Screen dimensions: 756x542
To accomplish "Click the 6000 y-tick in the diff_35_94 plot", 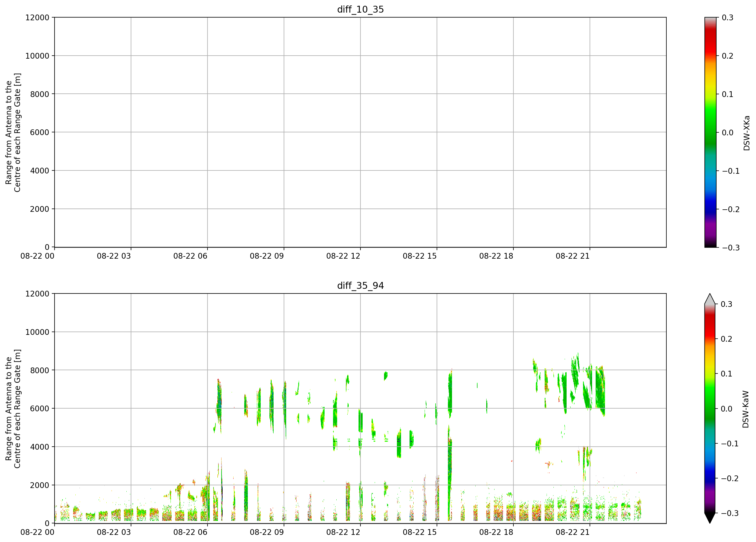I will [40, 408].
